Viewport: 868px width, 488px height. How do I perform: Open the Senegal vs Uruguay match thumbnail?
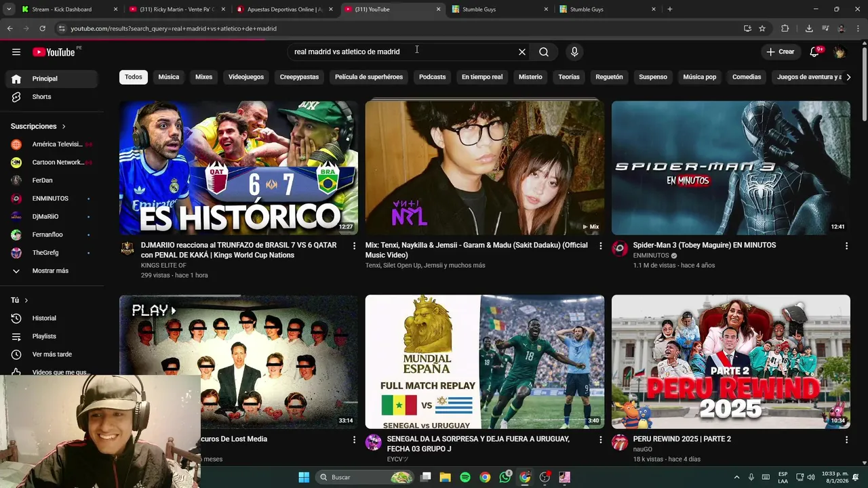tap(485, 362)
